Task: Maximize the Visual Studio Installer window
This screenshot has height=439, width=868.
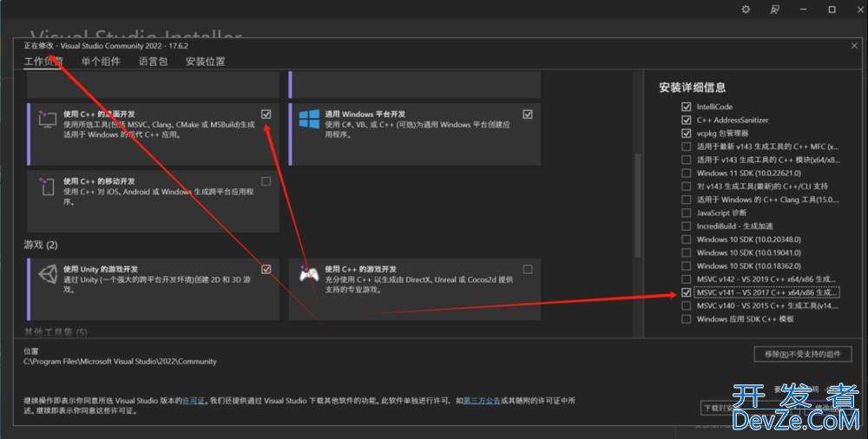Action: pos(832,10)
